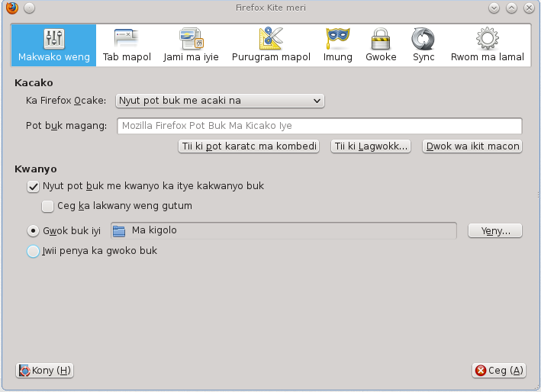The width and height of the screenshot is (541, 392).
Task: Select the Gwoke padlock icon
Action: (381, 38)
